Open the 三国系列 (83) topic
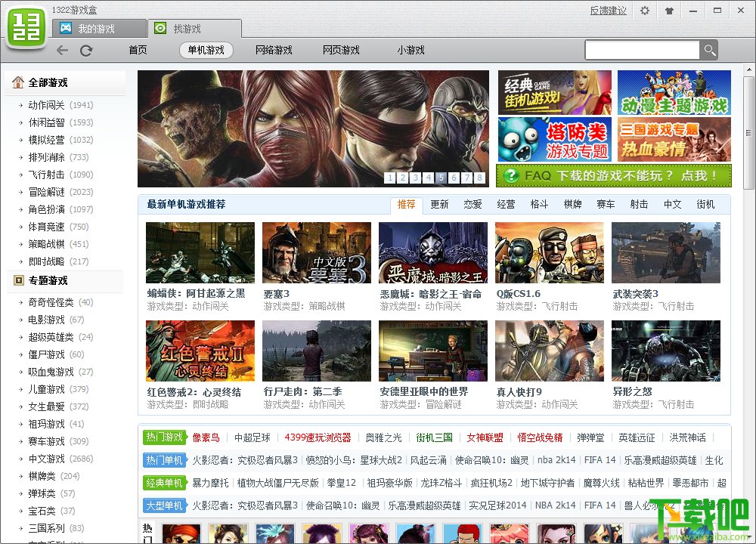 [x=56, y=528]
